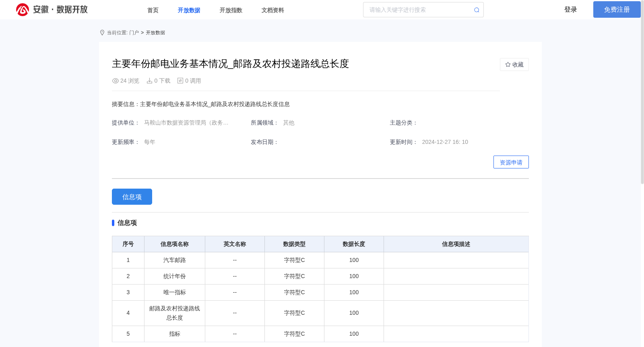Click the 邮路及农村投递路线总长度 table cell
This screenshot has height=347, width=644.
pyautogui.click(x=175, y=313)
